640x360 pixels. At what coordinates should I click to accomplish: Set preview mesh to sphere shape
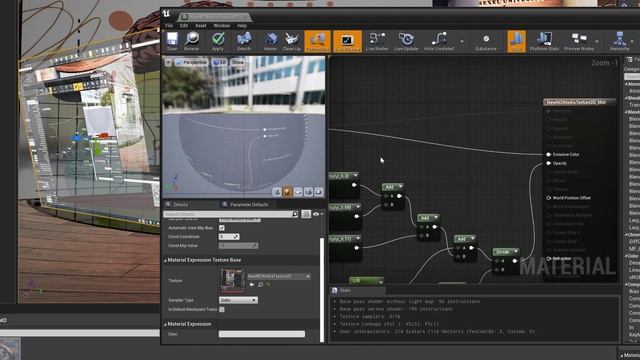click(x=287, y=191)
